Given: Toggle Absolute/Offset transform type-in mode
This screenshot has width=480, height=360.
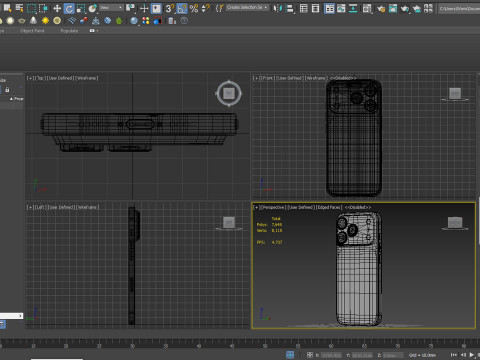Looking at the screenshot, I should click(x=310, y=355).
